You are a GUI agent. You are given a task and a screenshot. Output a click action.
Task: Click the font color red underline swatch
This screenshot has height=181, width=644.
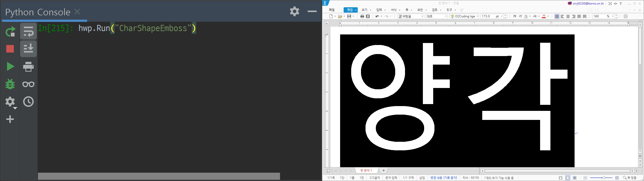544,16
